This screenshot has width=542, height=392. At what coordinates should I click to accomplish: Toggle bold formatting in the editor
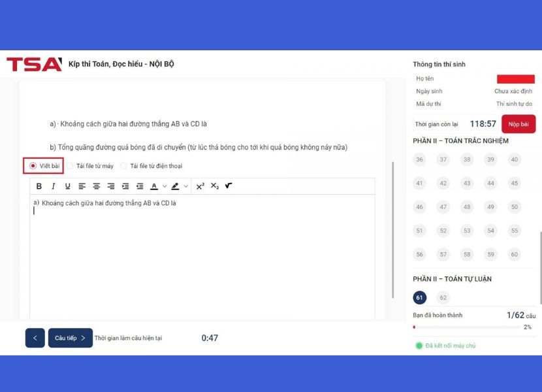pyautogui.click(x=39, y=186)
